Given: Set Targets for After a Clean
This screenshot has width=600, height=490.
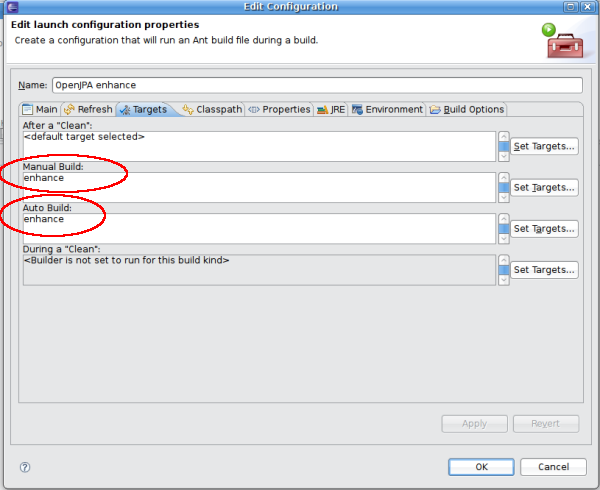Looking at the screenshot, I should 544,147.
